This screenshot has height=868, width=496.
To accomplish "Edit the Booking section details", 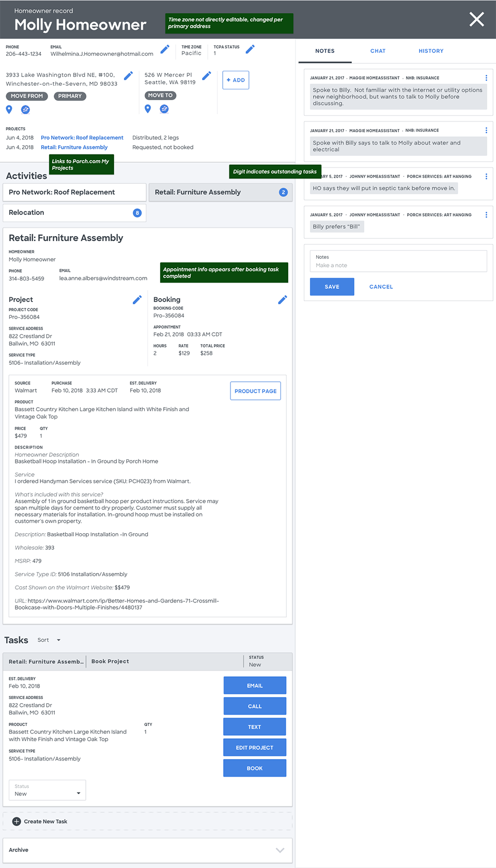I will pyautogui.click(x=282, y=300).
